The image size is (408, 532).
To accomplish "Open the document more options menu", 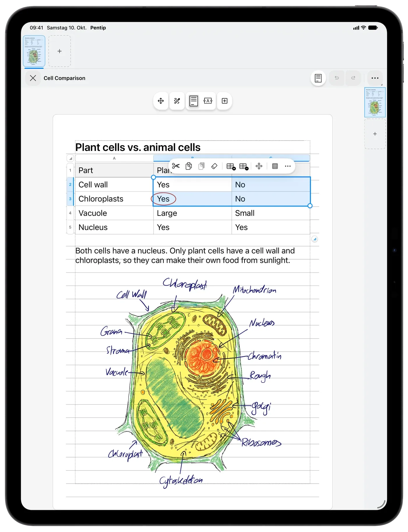I will 375,78.
